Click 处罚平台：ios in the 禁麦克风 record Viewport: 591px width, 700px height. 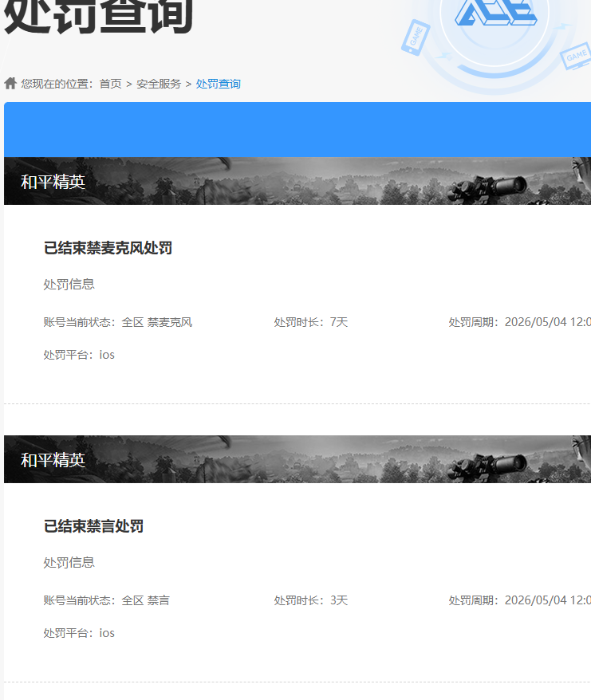point(79,355)
